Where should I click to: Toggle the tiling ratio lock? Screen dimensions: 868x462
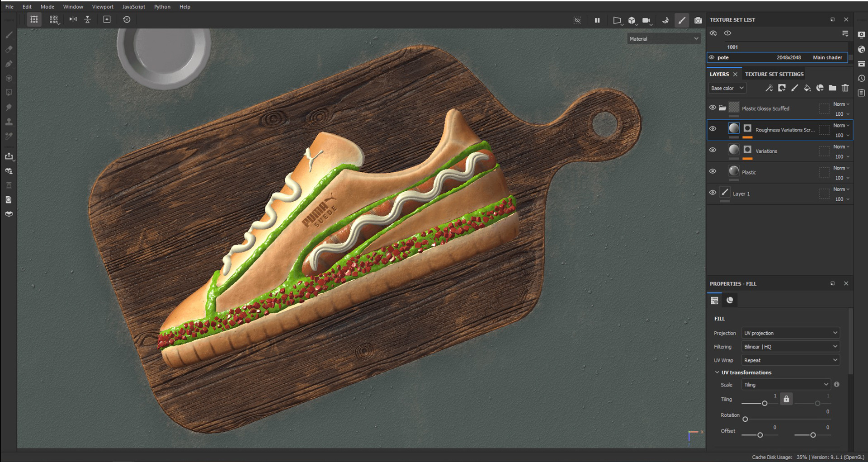point(786,399)
